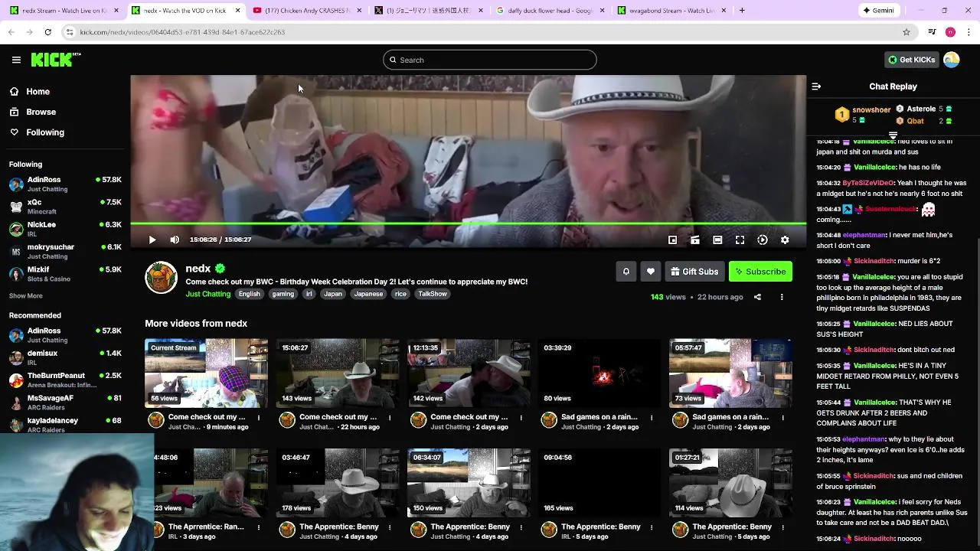Subscribe to nedx
The width and height of the screenshot is (980, 551).
760,272
